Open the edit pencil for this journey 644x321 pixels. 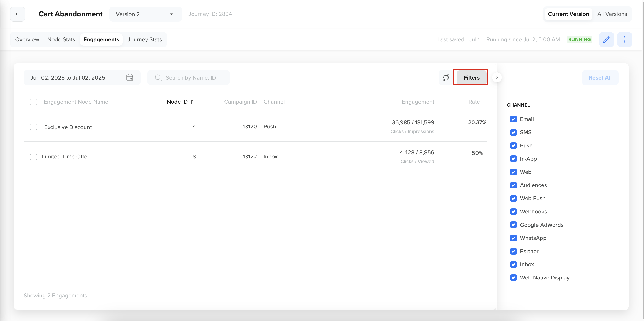606,39
